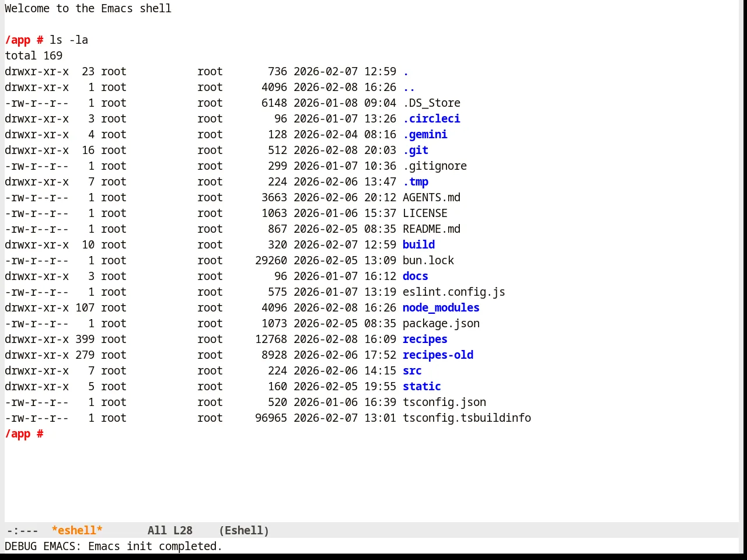Click the timestamp 2026-02-08 20:03 for .git
The width and height of the screenshot is (747, 560).
(x=345, y=150)
